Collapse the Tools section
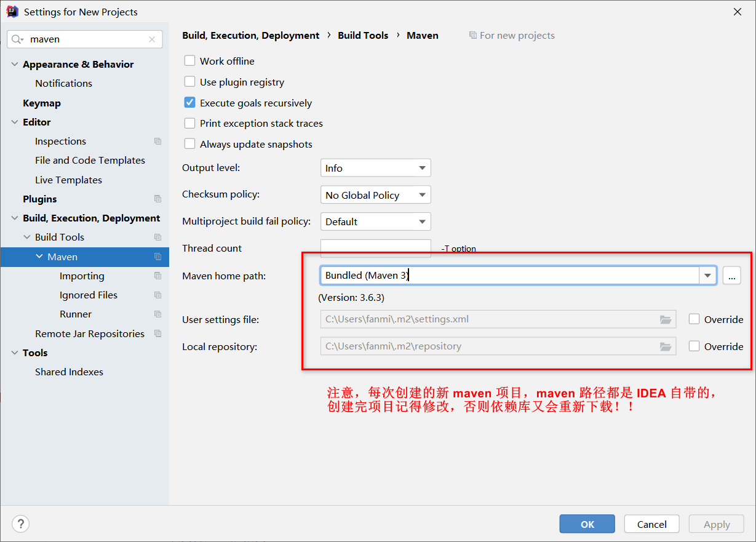This screenshot has height=542, width=756. (15, 353)
